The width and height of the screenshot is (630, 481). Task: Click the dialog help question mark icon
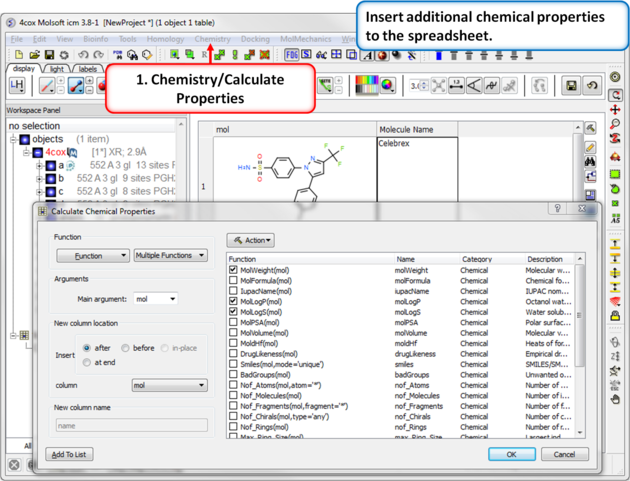point(558,209)
